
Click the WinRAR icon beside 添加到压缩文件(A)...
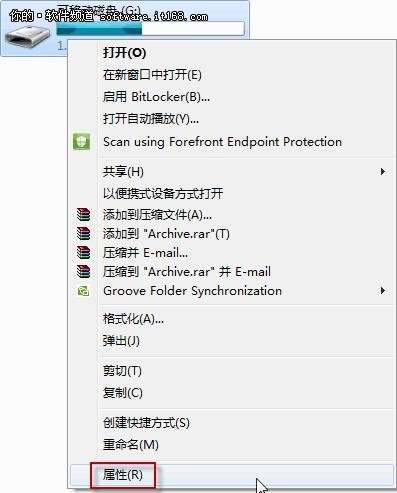click(x=83, y=215)
